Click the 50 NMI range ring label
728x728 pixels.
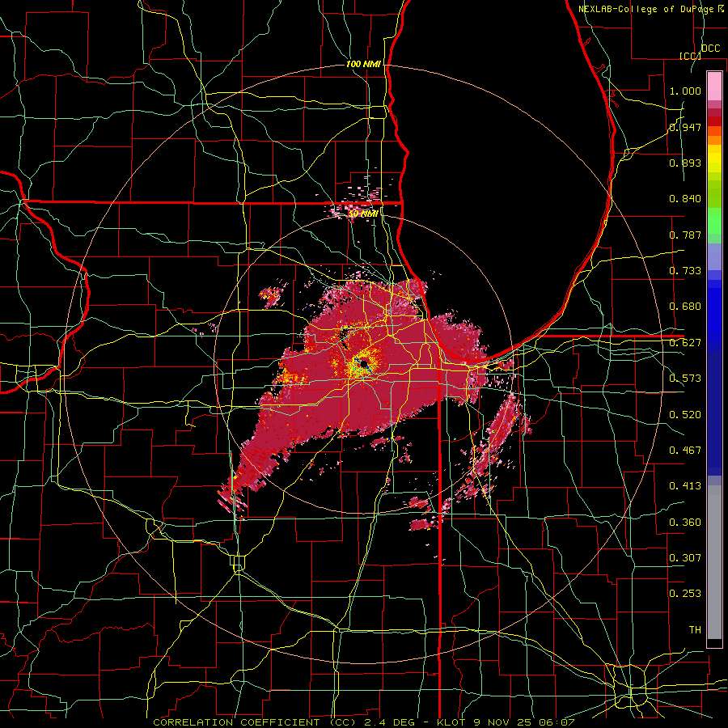click(x=363, y=214)
